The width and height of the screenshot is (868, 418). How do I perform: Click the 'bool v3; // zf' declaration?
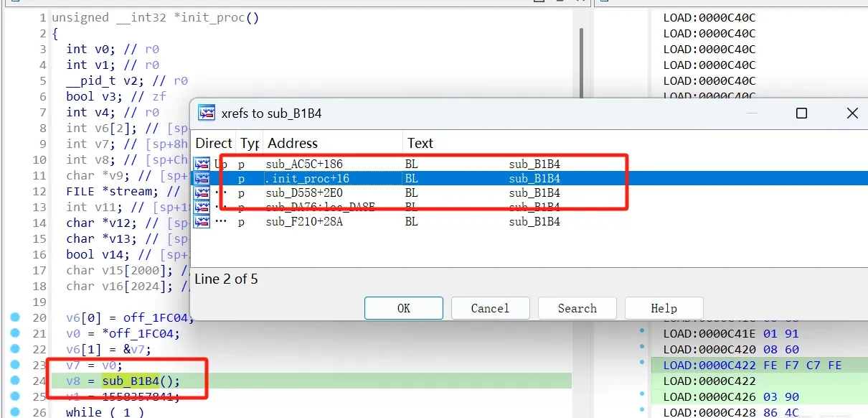[x=116, y=97]
